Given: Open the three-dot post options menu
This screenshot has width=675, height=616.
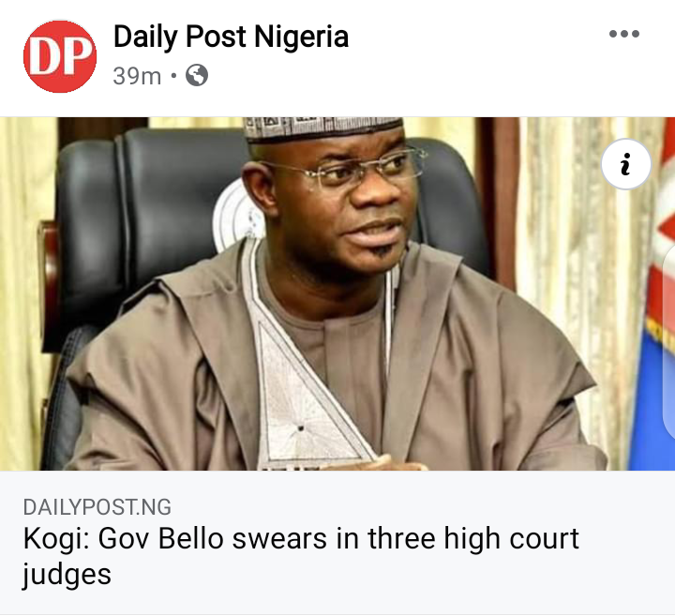Looking at the screenshot, I should 624,34.
